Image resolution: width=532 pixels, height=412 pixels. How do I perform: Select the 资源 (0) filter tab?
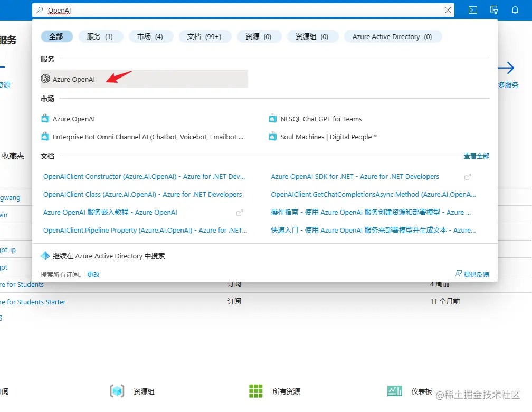(259, 36)
